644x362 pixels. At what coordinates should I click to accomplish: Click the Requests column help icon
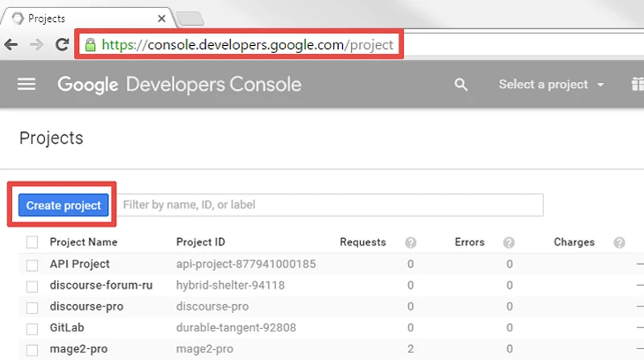(411, 242)
